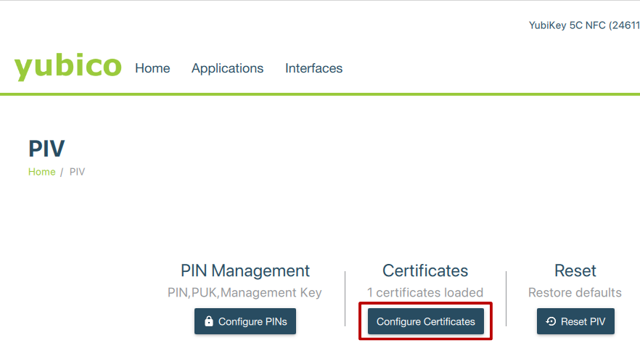Click the slash separator in the breadcrumb
Screen dimensions: 640x364
coord(62,172)
